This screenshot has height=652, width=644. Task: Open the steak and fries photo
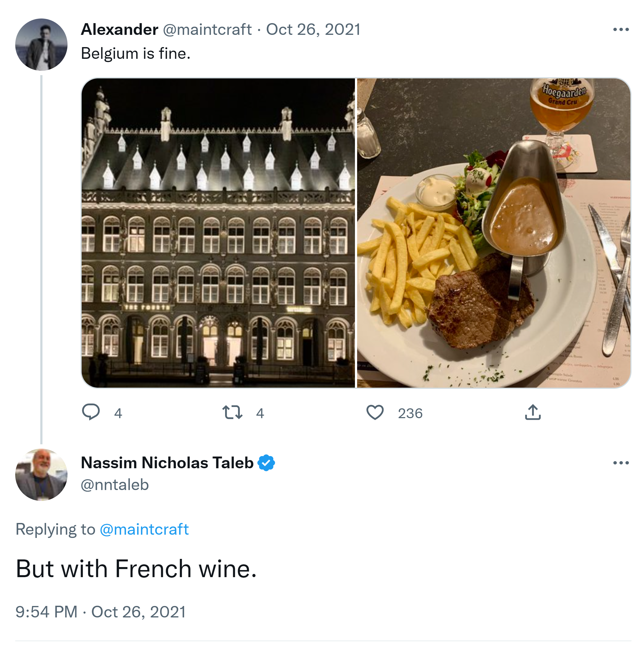tap(493, 233)
